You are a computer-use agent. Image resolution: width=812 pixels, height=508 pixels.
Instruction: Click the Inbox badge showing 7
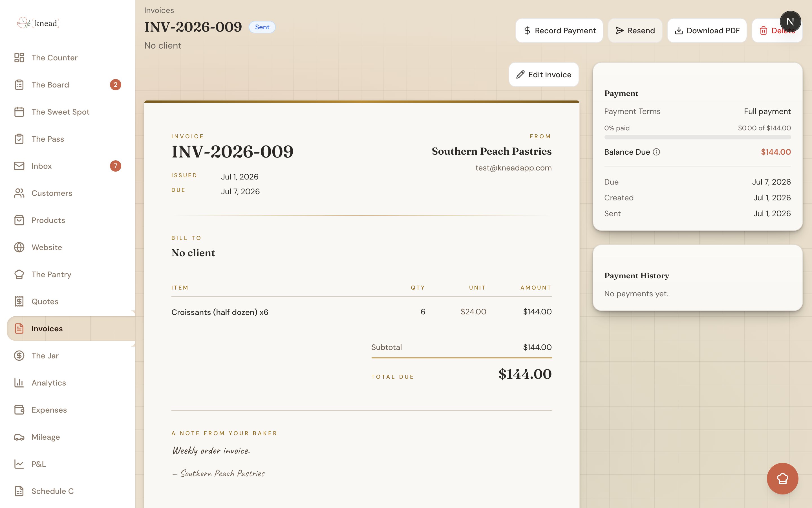click(115, 166)
